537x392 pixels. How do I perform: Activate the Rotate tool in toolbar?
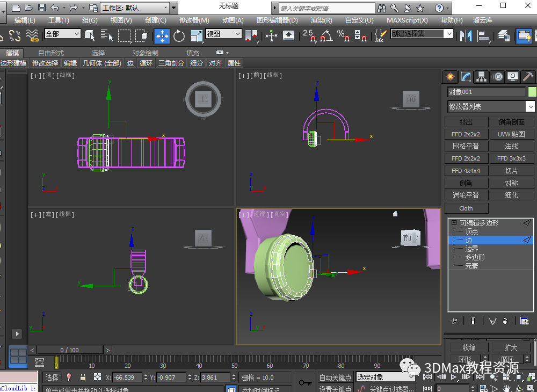pos(179,36)
